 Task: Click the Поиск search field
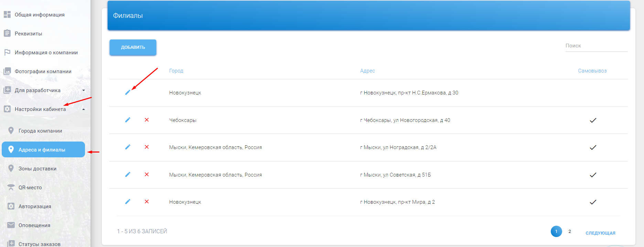[x=596, y=46]
